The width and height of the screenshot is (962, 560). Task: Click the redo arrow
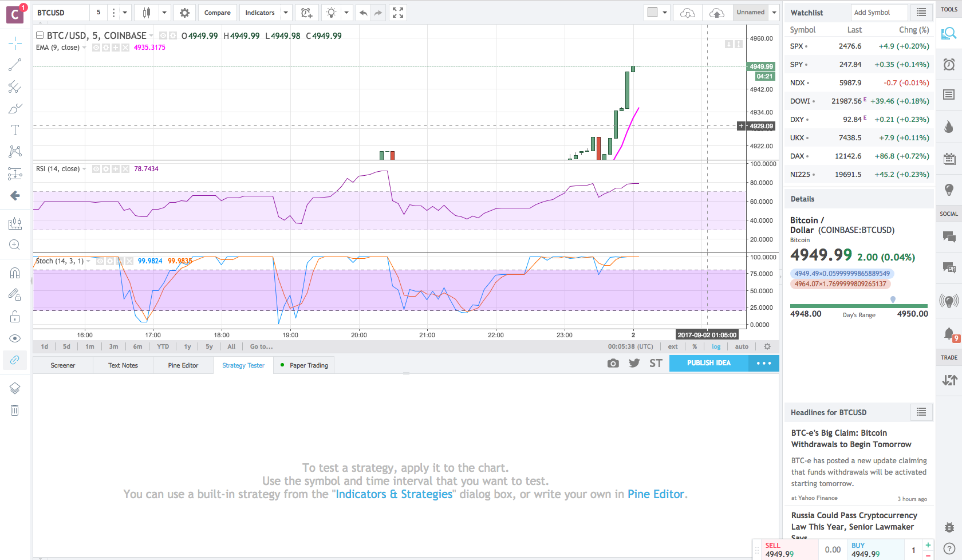tap(378, 13)
